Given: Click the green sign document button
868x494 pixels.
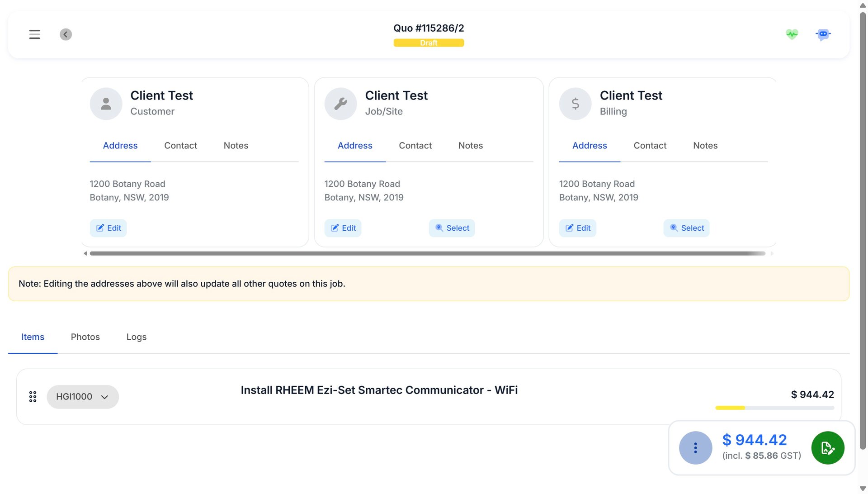Looking at the screenshot, I should click(827, 448).
